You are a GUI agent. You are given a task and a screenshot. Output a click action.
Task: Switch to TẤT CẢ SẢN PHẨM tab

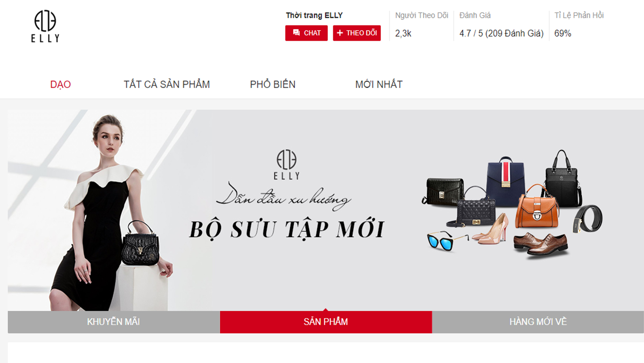pyautogui.click(x=167, y=84)
